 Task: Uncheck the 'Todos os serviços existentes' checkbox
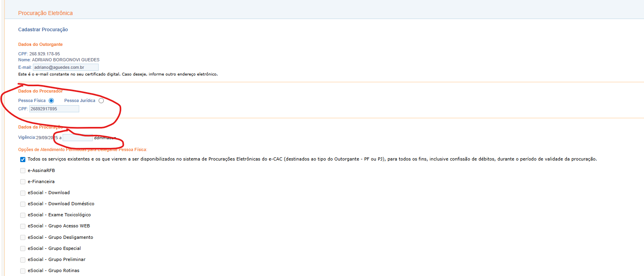(23, 159)
